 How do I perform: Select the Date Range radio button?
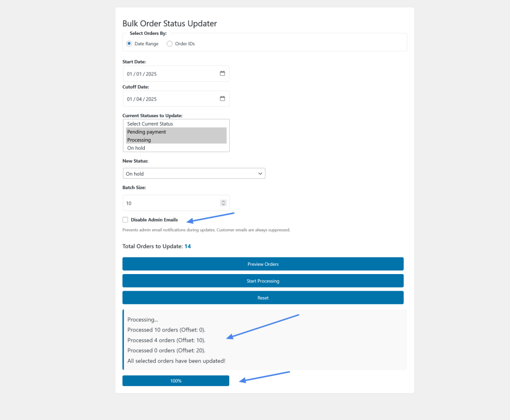click(x=129, y=44)
